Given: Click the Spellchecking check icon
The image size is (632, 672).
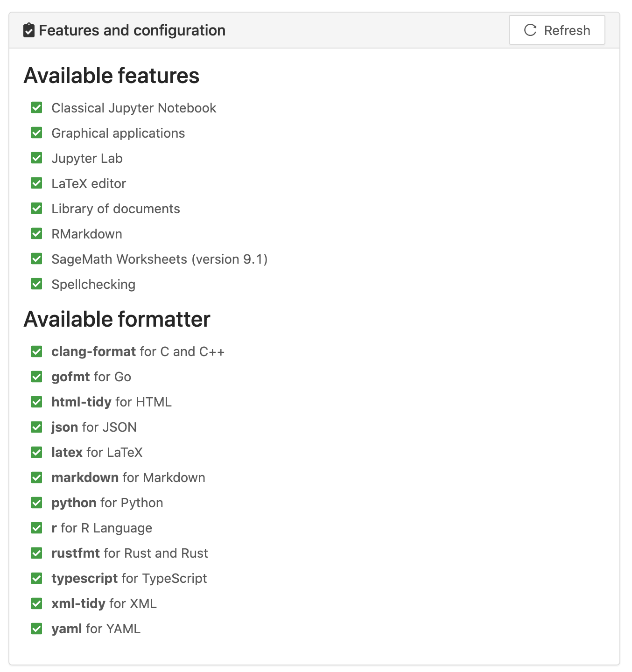Looking at the screenshot, I should pos(36,284).
